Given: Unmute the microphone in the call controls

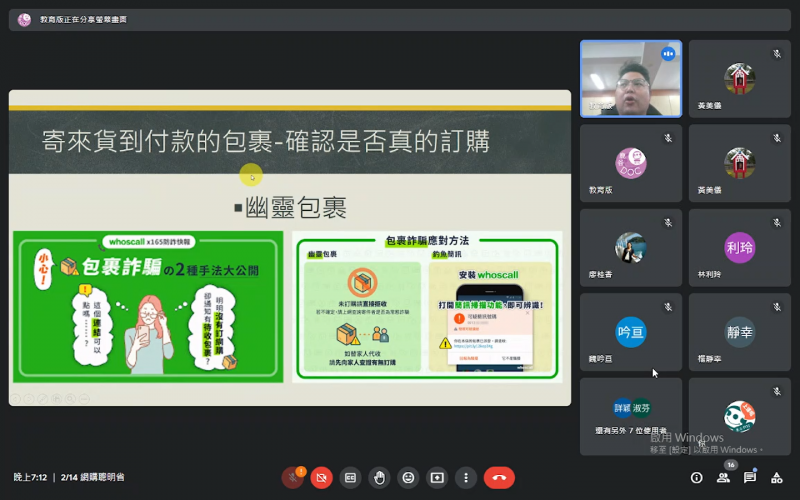Looking at the screenshot, I should [x=292, y=478].
